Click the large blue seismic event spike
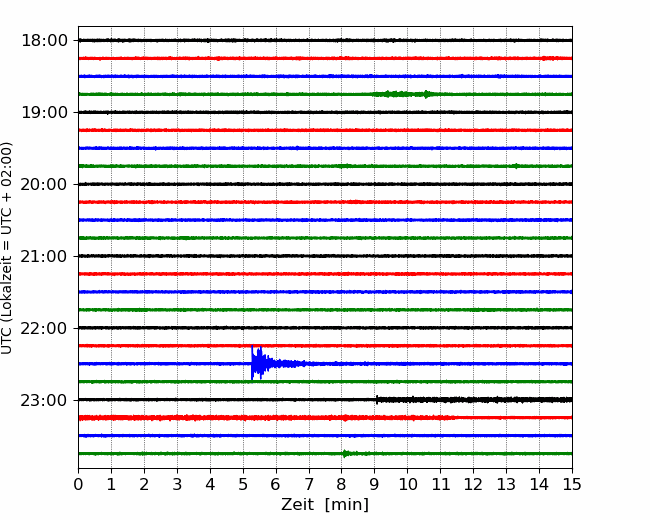The height and width of the screenshot is (520, 650). (259, 363)
